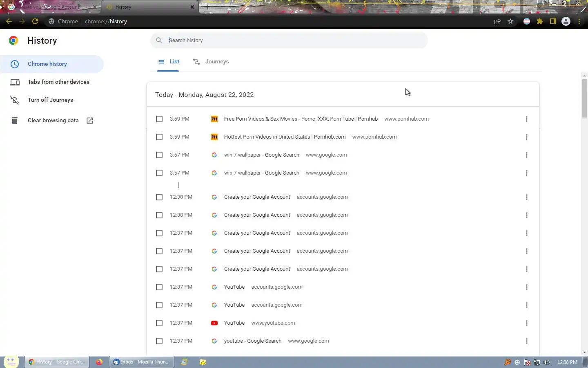Click the Chrome icon in the address bar

51,21
